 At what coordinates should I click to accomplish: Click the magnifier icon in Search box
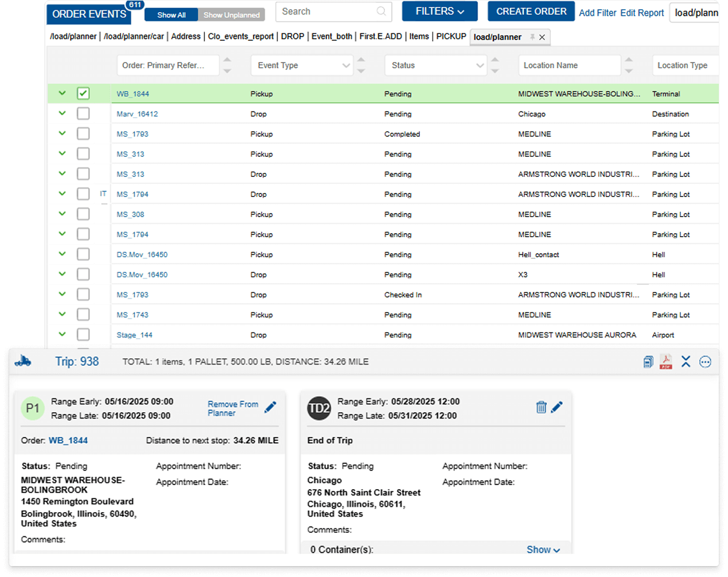pyautogui.click(x=381, y=11)
